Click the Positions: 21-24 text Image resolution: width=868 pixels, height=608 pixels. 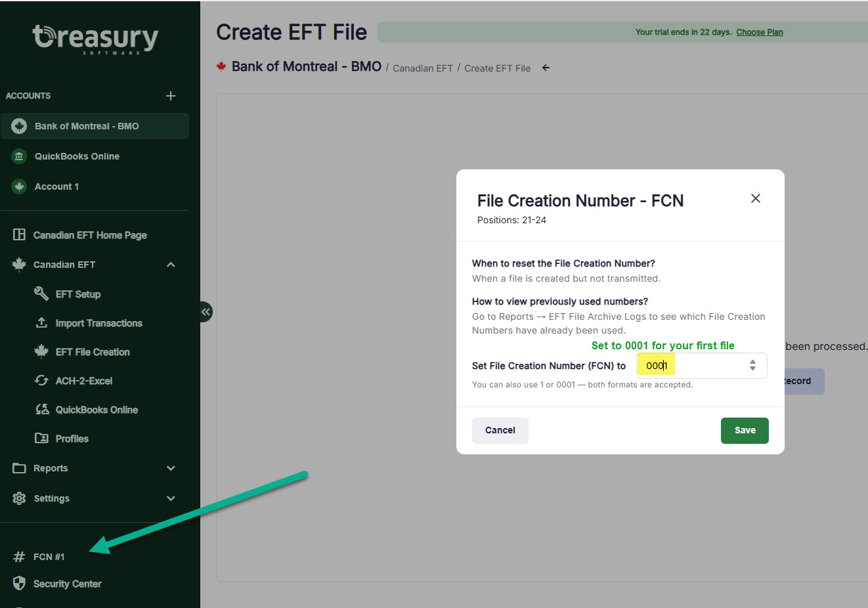[511, 220]
